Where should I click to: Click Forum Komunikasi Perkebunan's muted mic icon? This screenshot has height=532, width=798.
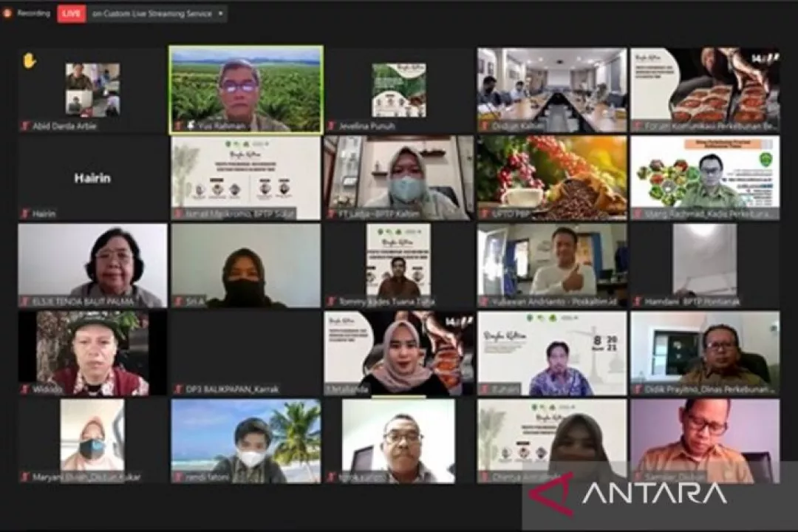[638, 126]
